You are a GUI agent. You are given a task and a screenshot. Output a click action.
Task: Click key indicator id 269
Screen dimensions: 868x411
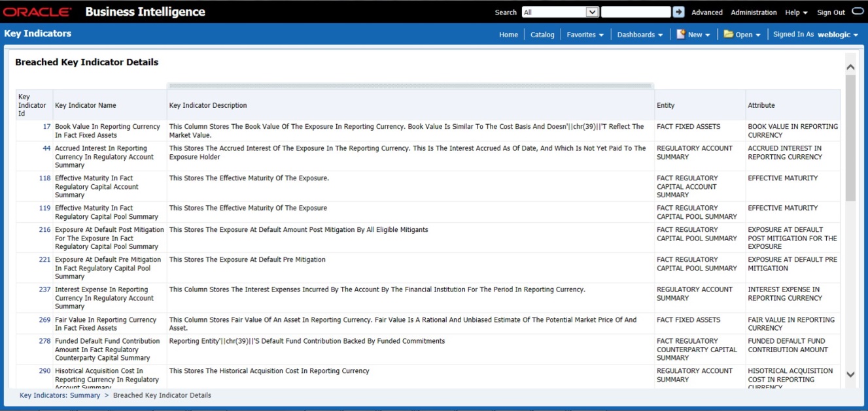click(44, 320)
